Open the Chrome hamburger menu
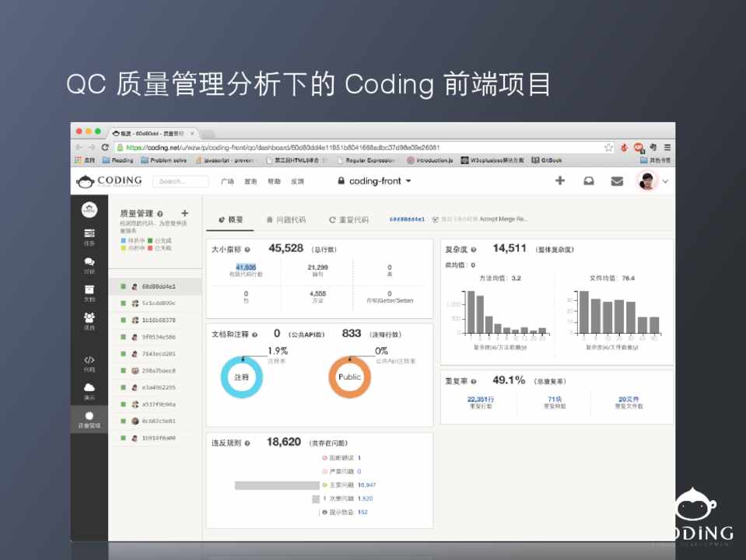Image resolution: width=746 pixels, height=560 pixels. click(667, 147)
